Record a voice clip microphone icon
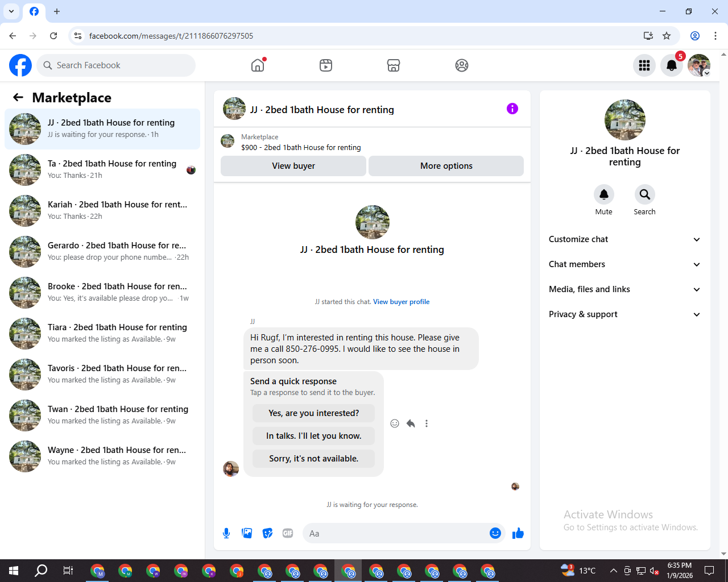Viewport: 728px width, 582px height. 226,533
